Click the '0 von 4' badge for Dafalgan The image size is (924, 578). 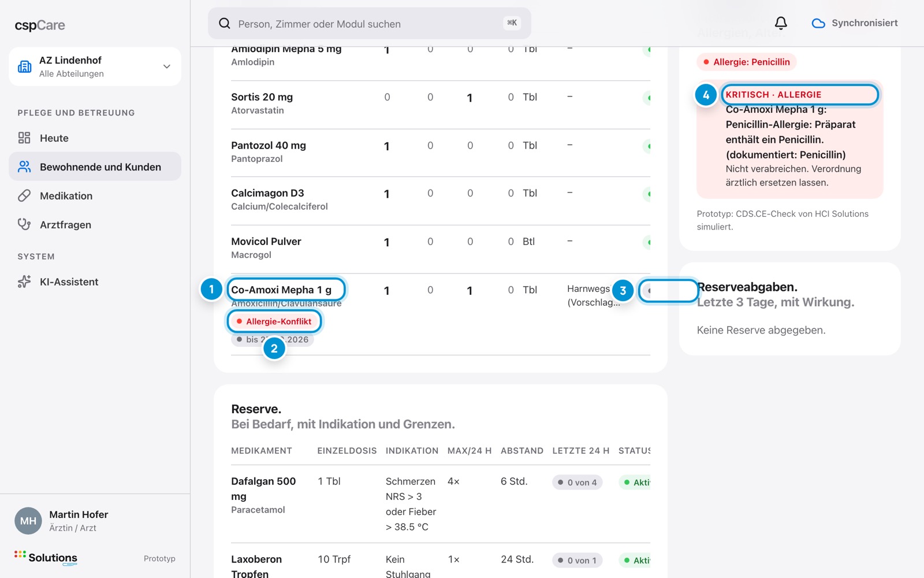click(x=577, y=483)
